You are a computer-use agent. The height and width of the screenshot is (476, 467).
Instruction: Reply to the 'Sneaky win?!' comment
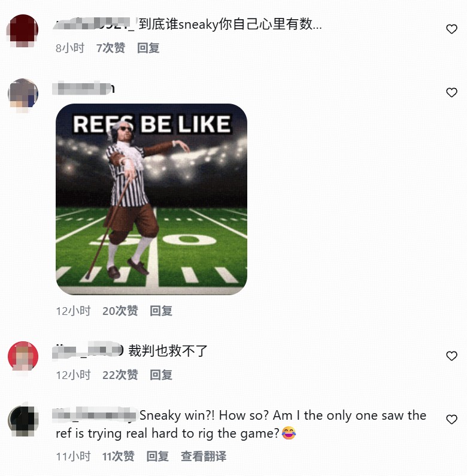pos(157,456)
